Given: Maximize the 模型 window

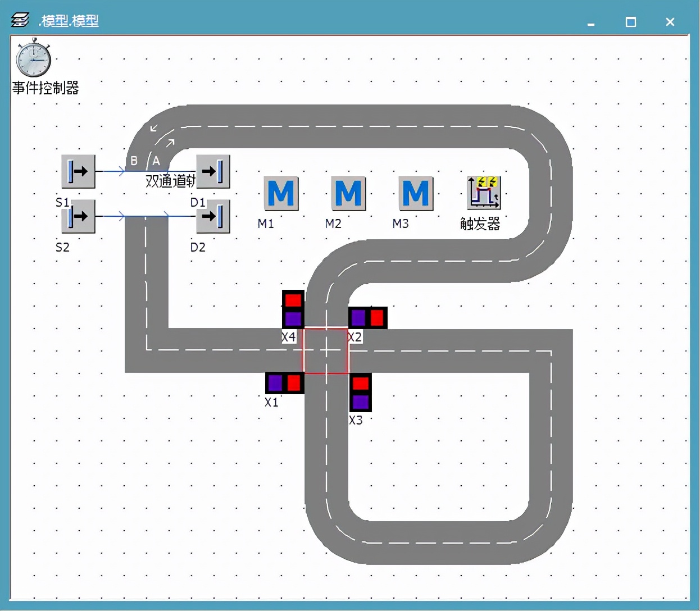Looking at the screenshot, I should [x=631, y=22].
